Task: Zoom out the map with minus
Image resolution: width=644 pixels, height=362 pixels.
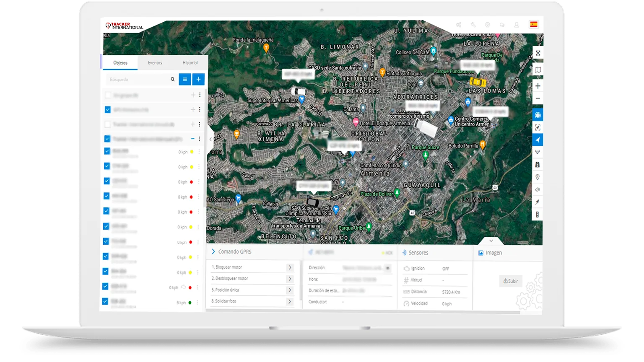Action: [x=538, y=98]
